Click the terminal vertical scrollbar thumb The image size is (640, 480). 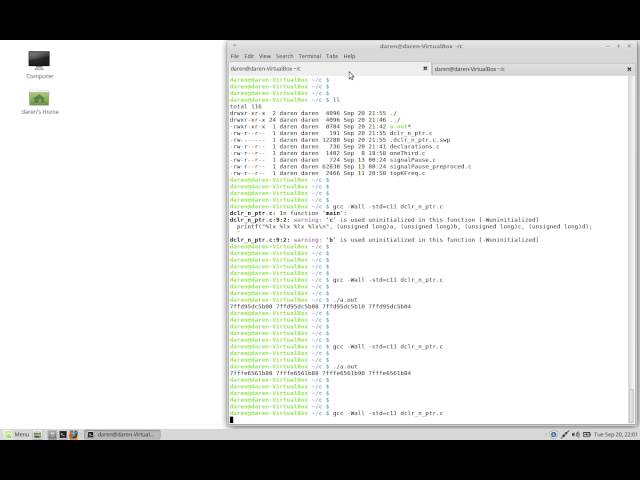click(631, 404)
